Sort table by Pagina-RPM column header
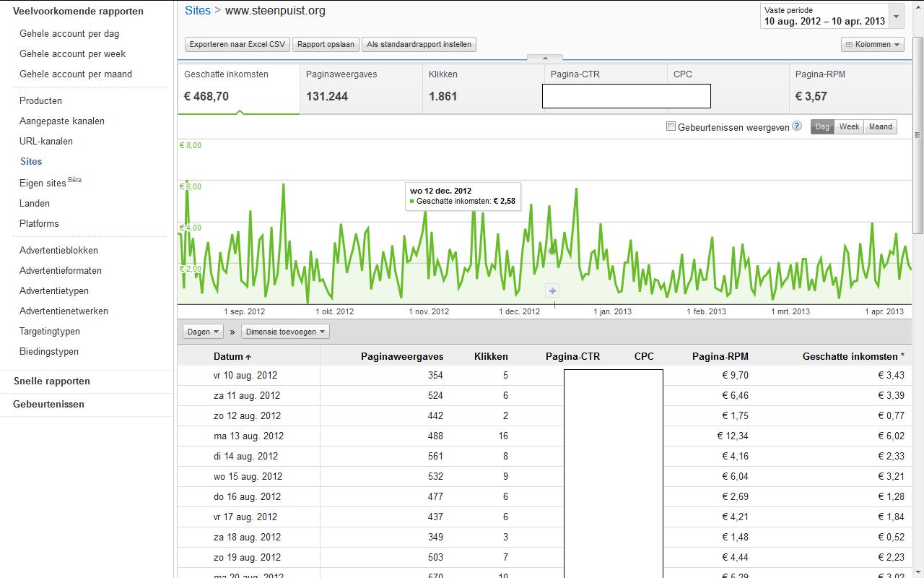Screen dimensions: 924x578 [720, 356]
